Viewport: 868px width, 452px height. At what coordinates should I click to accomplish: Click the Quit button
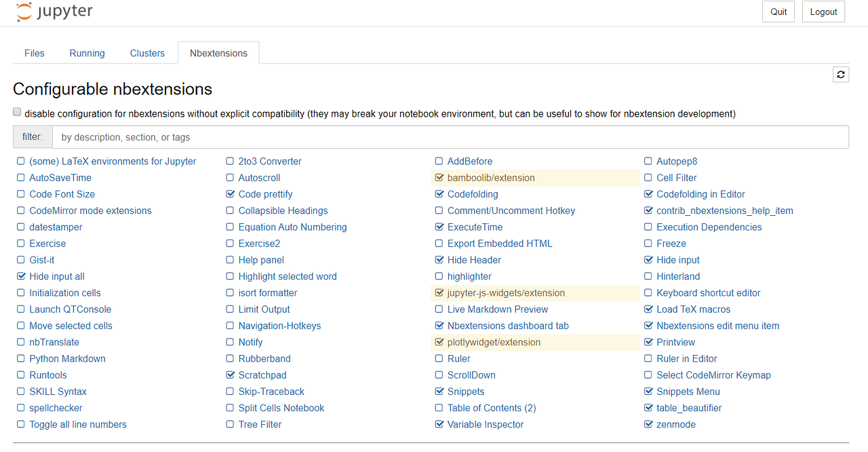(x=778, y=12)
